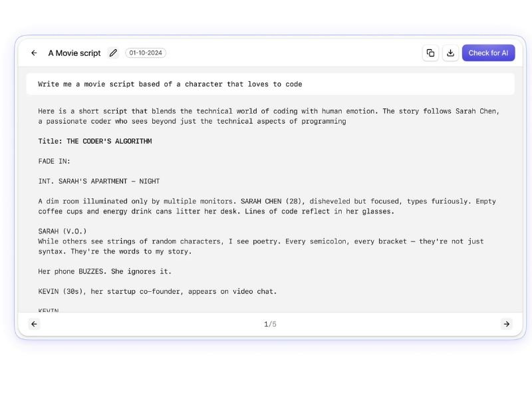Click the Check for AI button
This screenshot has width=532, height=399.
click(x=488, y=53)
